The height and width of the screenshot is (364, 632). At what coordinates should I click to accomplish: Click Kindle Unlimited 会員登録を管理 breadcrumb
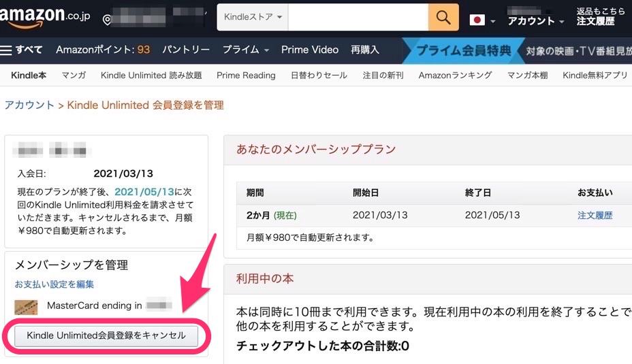pos(145,105)
